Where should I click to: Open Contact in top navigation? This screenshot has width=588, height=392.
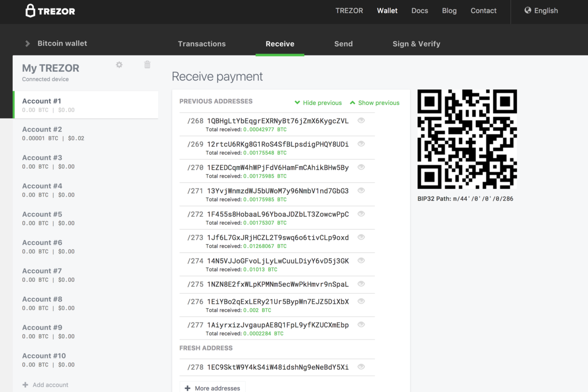click(x=484, y=11)
